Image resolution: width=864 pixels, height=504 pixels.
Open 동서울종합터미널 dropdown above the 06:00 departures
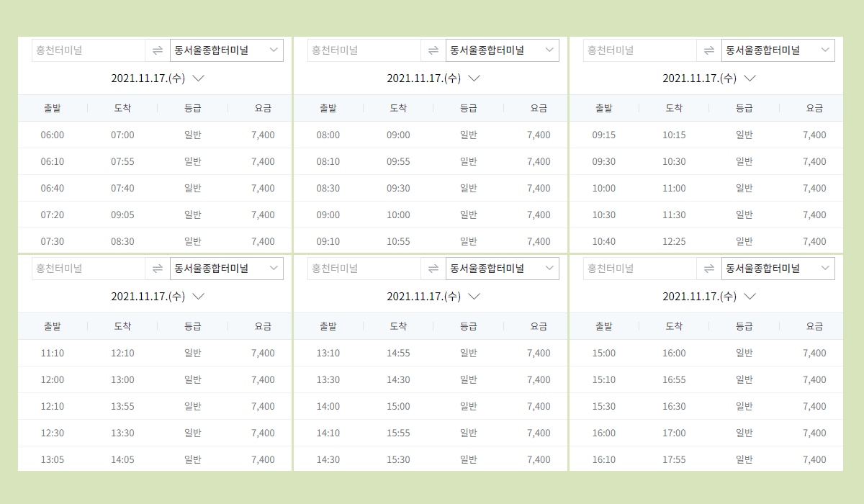(x=227, y=50)
